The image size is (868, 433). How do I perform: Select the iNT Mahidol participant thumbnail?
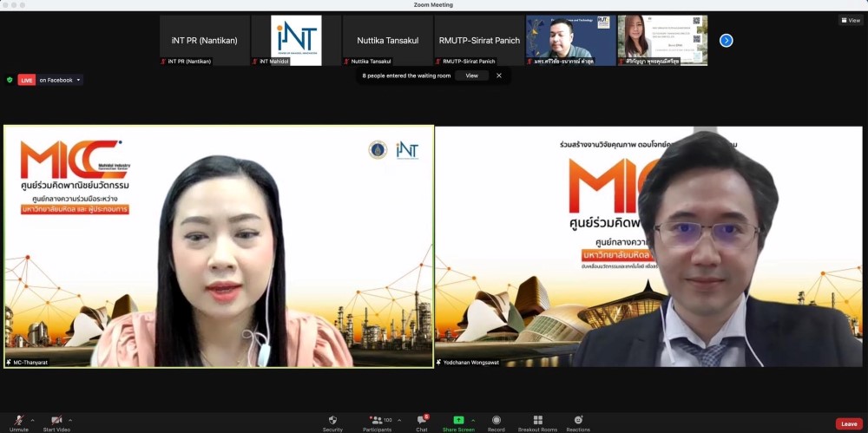(296, 40)
